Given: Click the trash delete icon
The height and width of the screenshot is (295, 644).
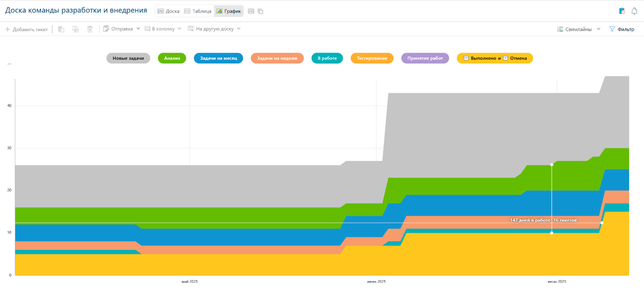Looking at the screenshot, I should click(x=90, y=29).
